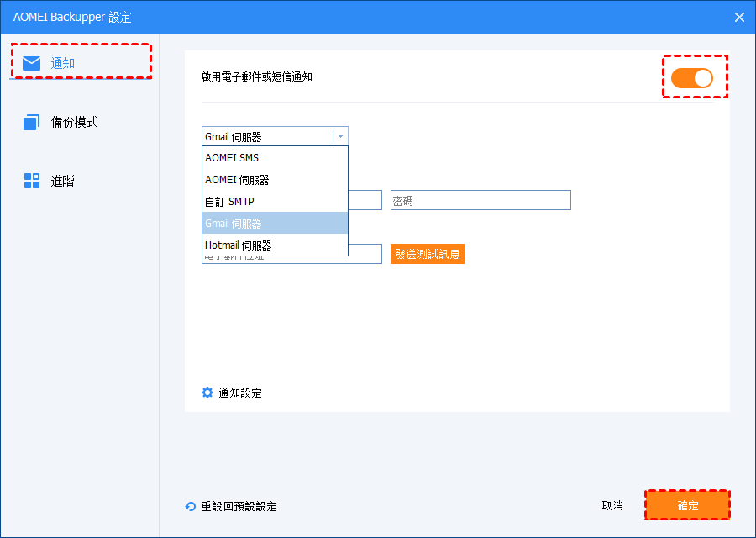Collapse the Gmail 伺服器 dropdown arrow
The image size is (756, 538).
pyautogui.click(x=340, y=136)
